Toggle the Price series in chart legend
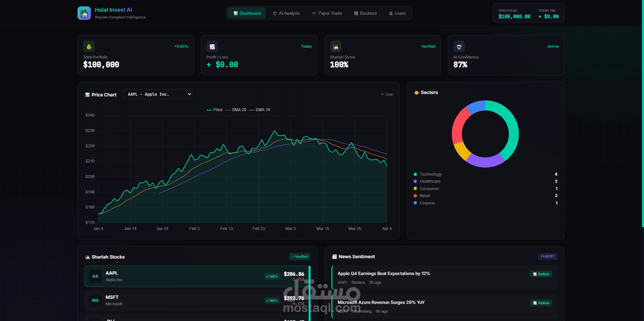Viewport: 644px width, 321px height. tap(214, 110)
